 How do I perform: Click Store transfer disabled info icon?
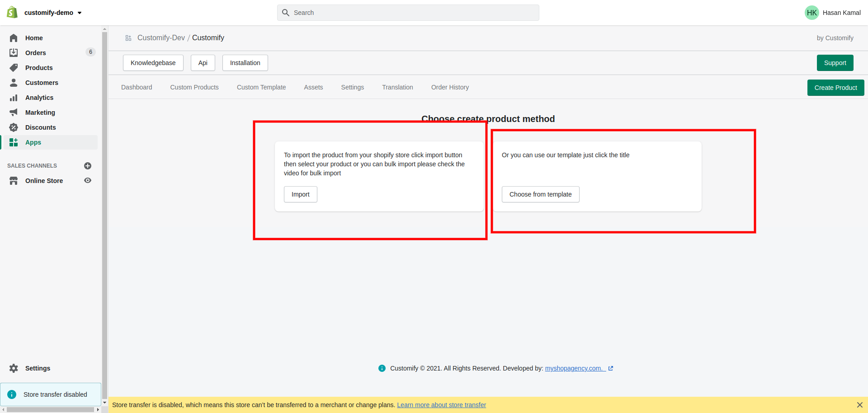12,394
